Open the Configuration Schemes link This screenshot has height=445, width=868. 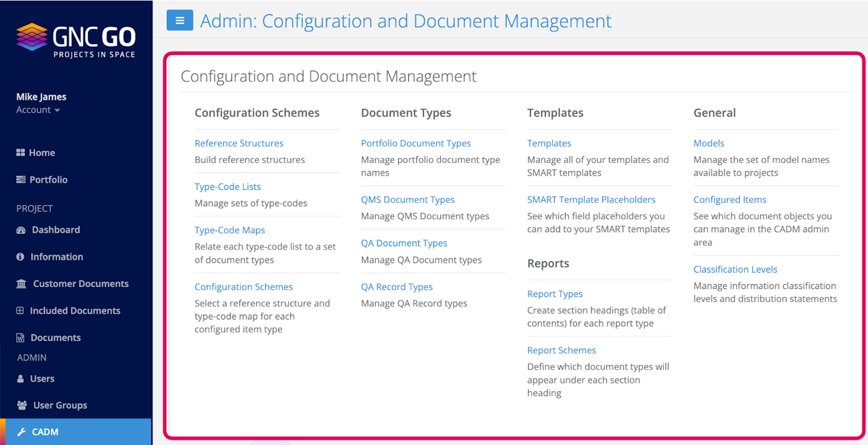243,287
